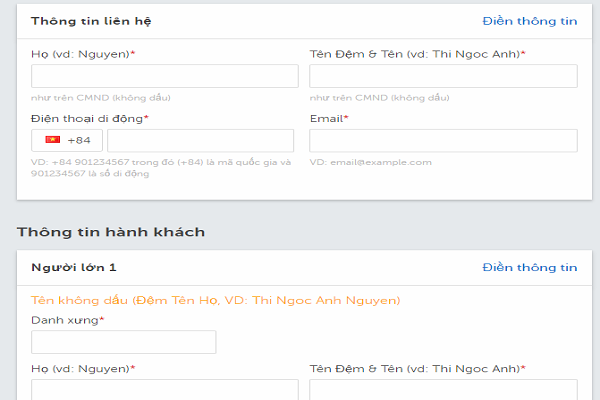Click the Họ field under Thông tin liên hệ
Viewport: 600px width, 400px height.
[x=165, y=76]
